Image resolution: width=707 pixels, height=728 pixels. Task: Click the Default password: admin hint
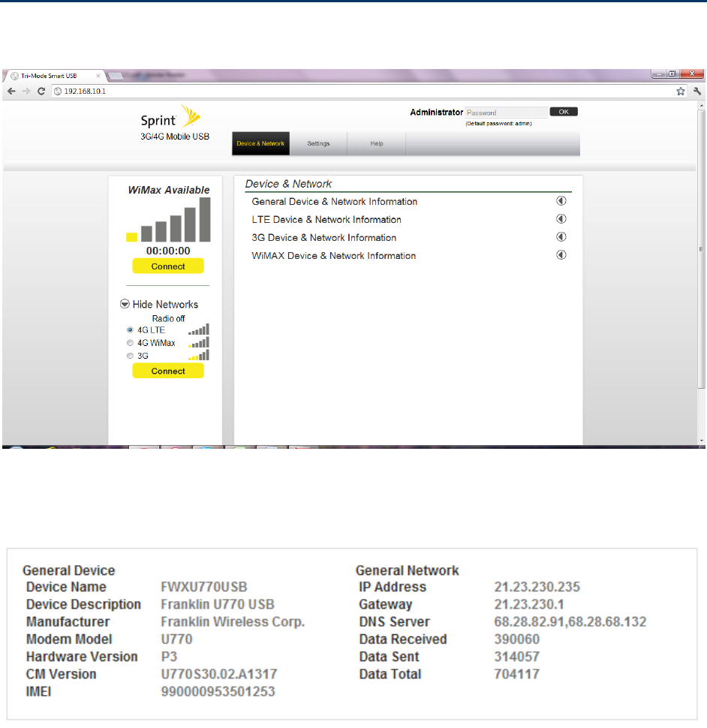pos(498,124)
